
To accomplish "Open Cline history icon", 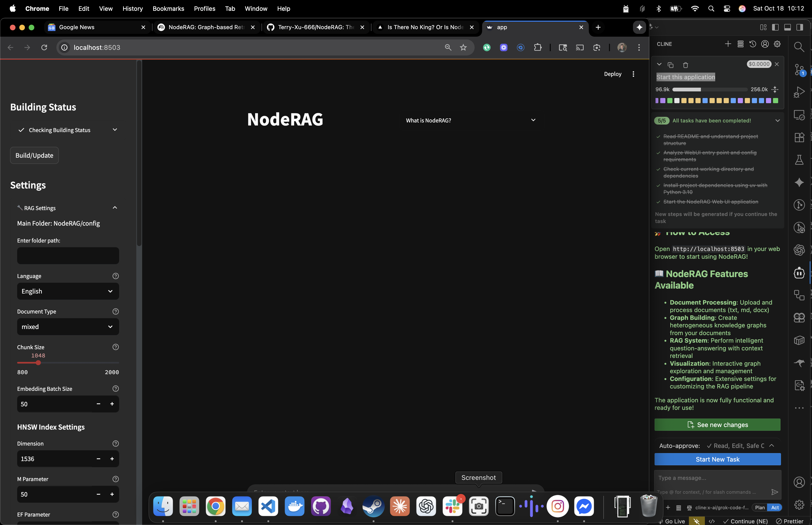I will point(752,44).
